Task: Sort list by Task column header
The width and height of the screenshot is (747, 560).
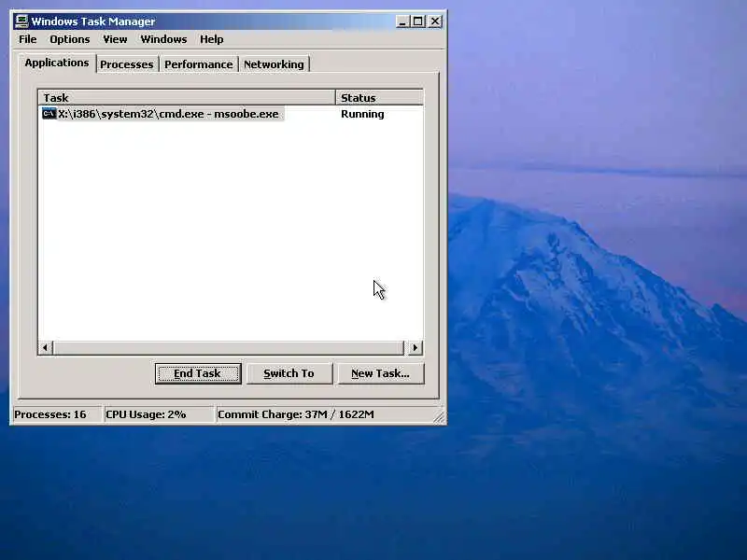Action: pos(186,98)
